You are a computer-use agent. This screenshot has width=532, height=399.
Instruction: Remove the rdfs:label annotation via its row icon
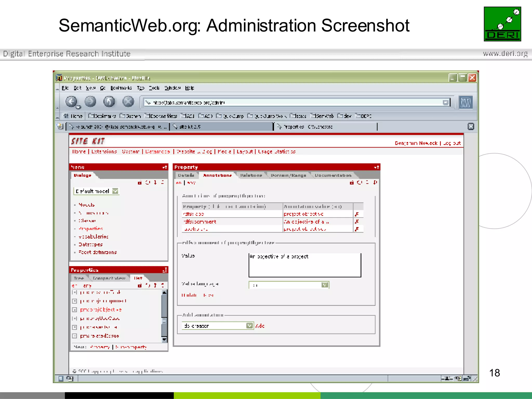click(x=357, y=214)
